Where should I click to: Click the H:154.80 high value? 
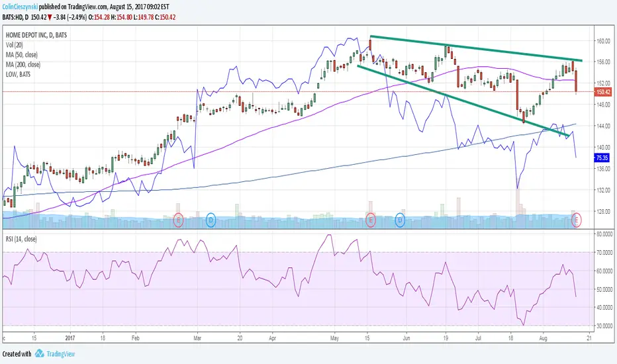point(122,17)
